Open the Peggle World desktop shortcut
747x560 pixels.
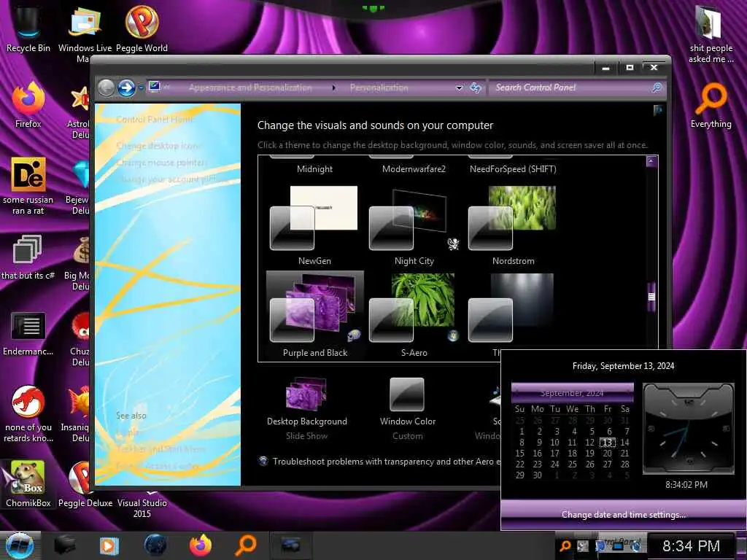coord(142,29)
